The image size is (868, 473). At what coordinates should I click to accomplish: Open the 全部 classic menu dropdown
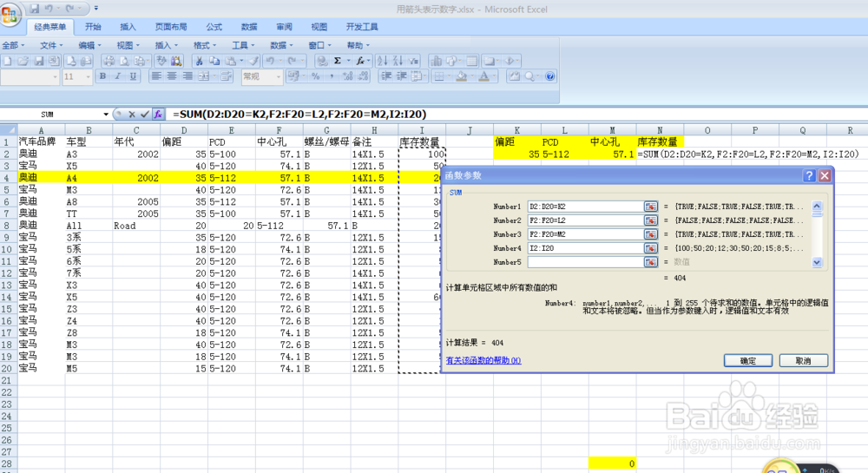coord(13,45)
